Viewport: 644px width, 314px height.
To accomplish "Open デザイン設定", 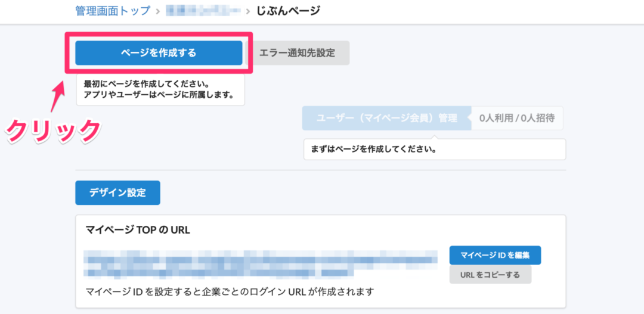I will point(117,192).
